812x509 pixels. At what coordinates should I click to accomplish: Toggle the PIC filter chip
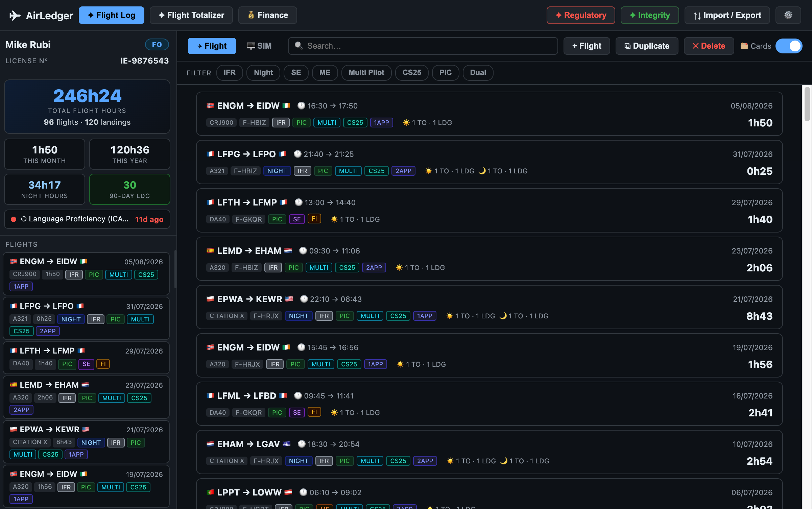[446, 73]
